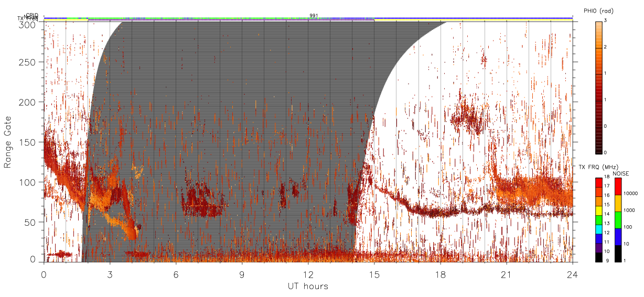Click the '10000' value in NOISE legend
644x297 pixels.
(x=630, y=193)
